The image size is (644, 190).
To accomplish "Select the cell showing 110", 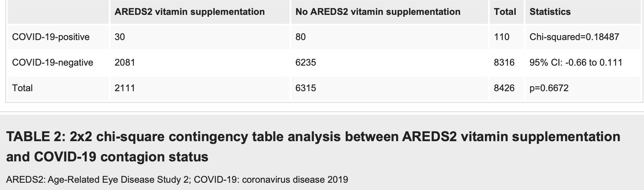I will point(501,37).
